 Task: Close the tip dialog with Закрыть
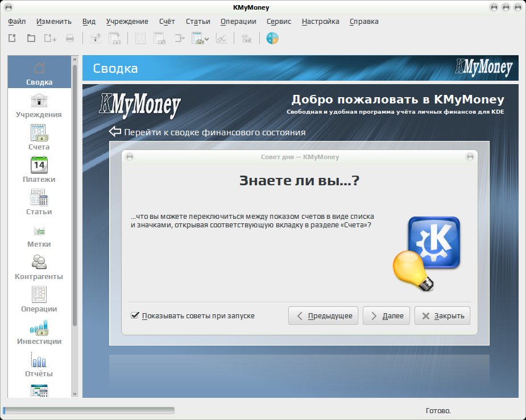point(442,316)
